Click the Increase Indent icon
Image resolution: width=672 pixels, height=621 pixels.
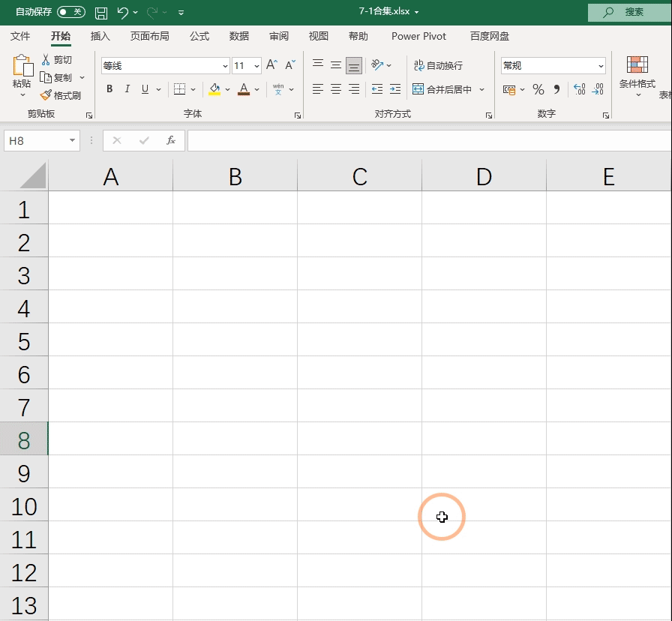(395, 89)
